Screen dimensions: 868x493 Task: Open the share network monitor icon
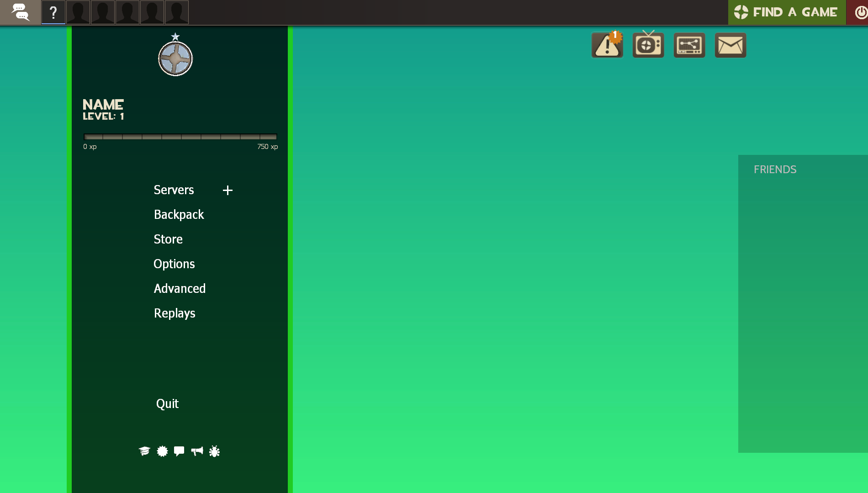689,45
